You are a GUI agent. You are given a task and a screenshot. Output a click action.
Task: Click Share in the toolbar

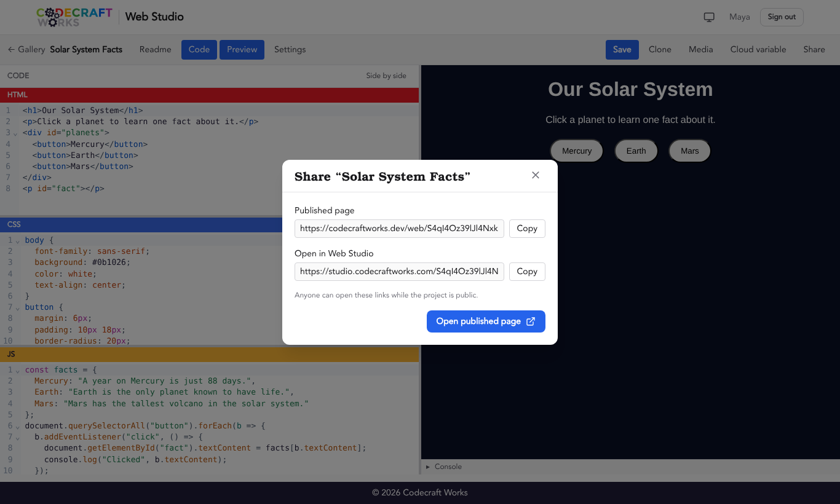pos(814,49)
